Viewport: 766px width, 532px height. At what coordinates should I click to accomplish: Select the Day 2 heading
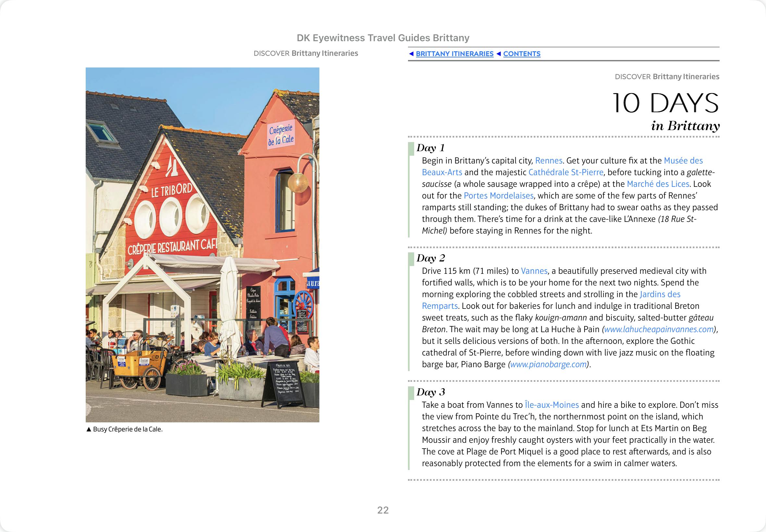430,258
